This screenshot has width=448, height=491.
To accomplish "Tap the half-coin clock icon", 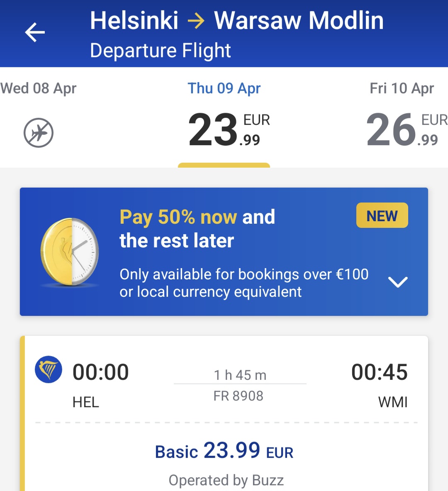I will [x=70, y=252].
